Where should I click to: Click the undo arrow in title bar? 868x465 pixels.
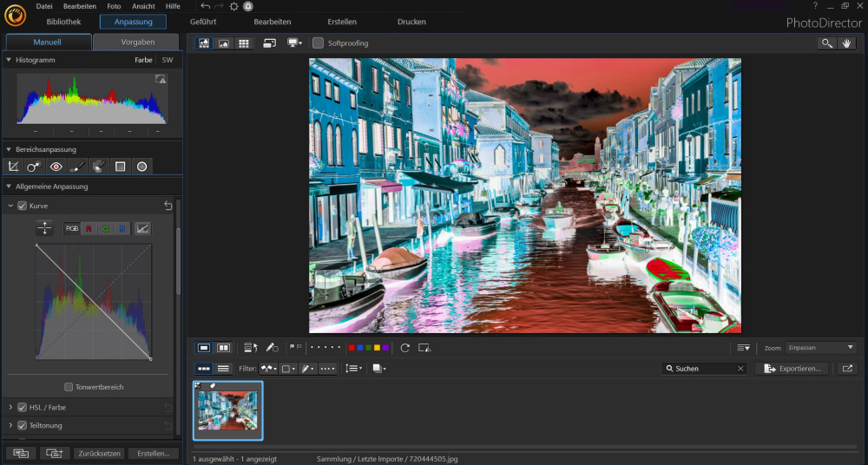[206, 6]
